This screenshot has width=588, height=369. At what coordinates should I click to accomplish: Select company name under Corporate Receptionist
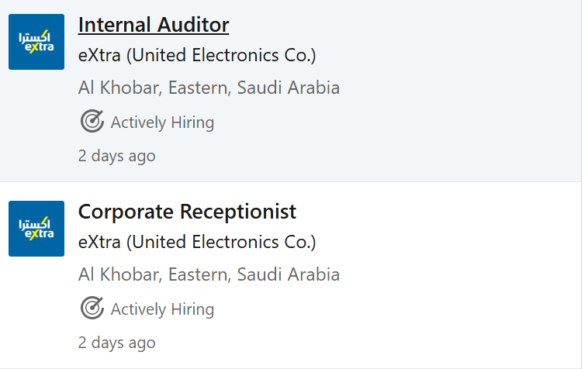(x=197, y=242)
